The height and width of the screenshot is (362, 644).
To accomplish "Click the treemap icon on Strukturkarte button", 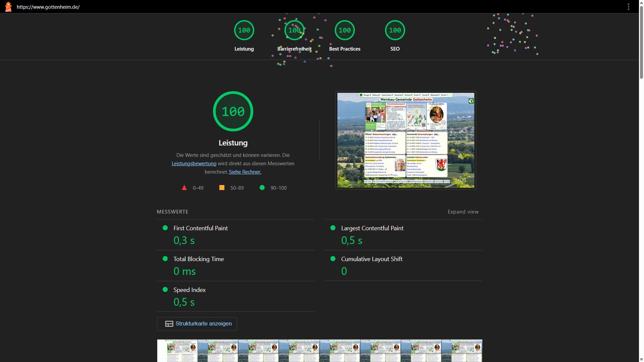I will coord(169,324).
